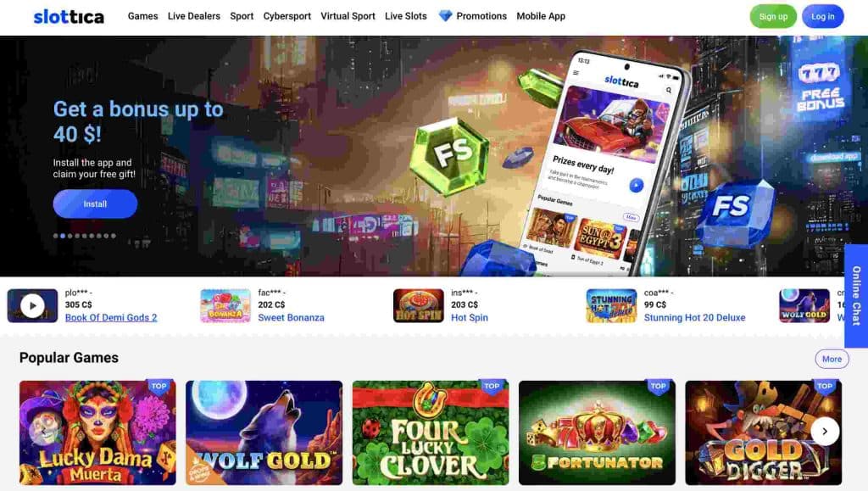Go to Cybersport section
The image size is (868, 491).
point(287,16)
